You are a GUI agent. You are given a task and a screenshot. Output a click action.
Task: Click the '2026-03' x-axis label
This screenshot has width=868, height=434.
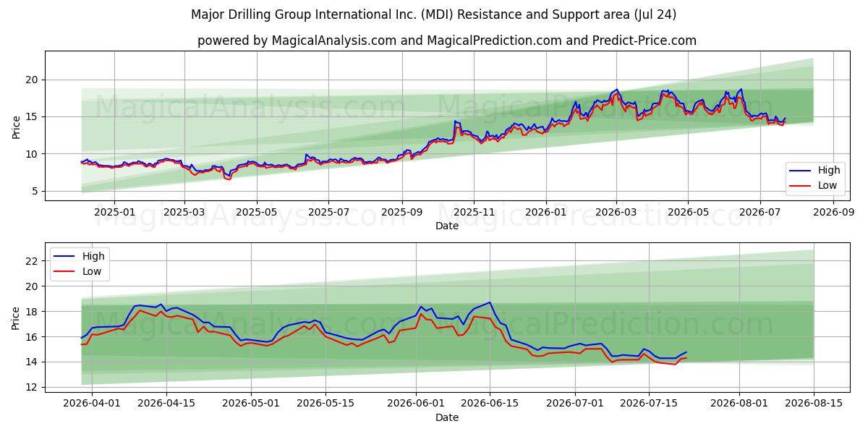[616, 212]
